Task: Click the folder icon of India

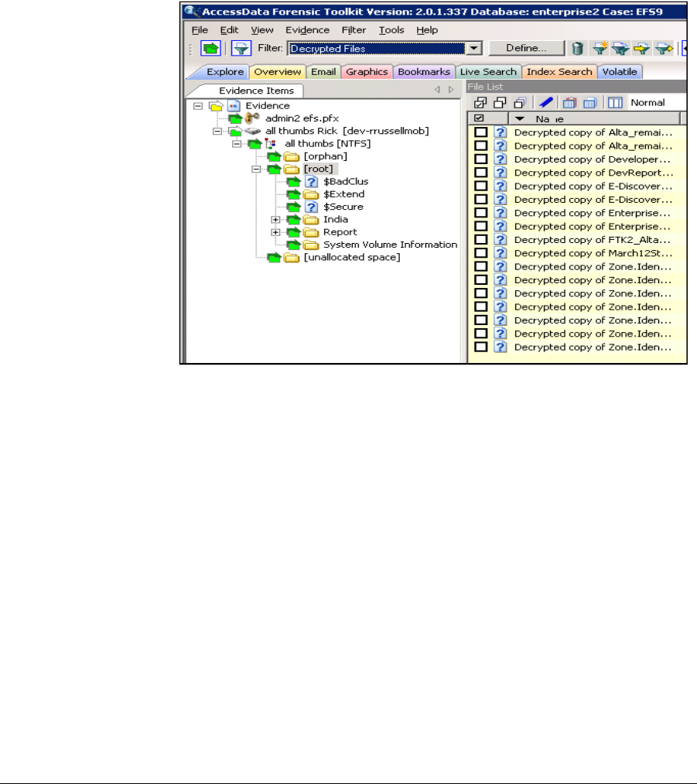Action: point(311,220)
